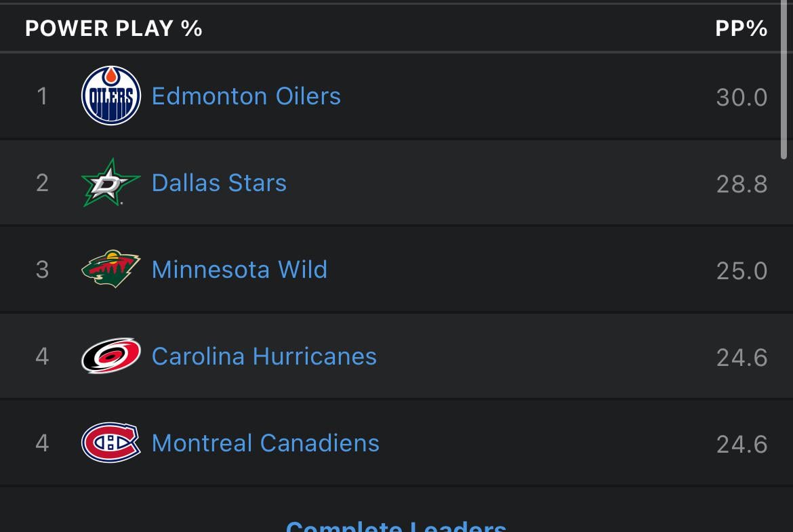Open the Montreal Canadiens team link
This screenshot has width=793, height=532.
click(265, 443)
